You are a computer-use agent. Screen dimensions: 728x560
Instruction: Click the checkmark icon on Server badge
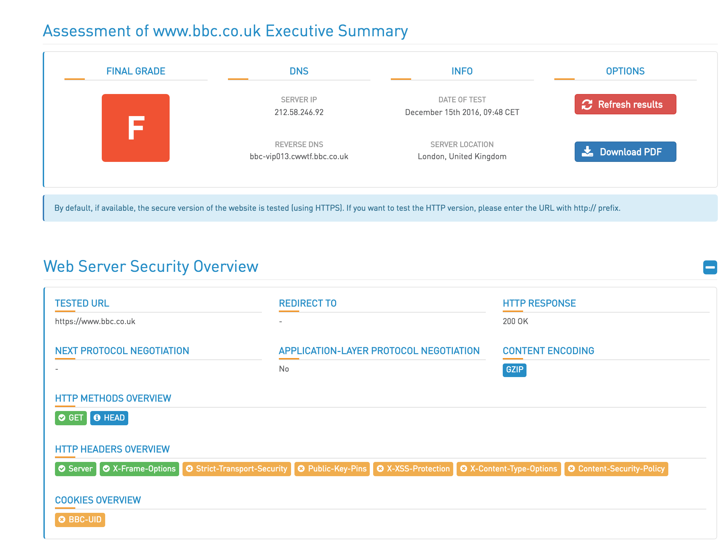point(62,469)
